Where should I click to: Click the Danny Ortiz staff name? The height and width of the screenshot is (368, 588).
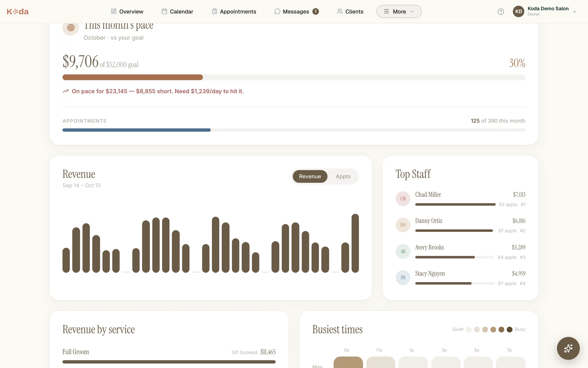click(x=429, y=221)
